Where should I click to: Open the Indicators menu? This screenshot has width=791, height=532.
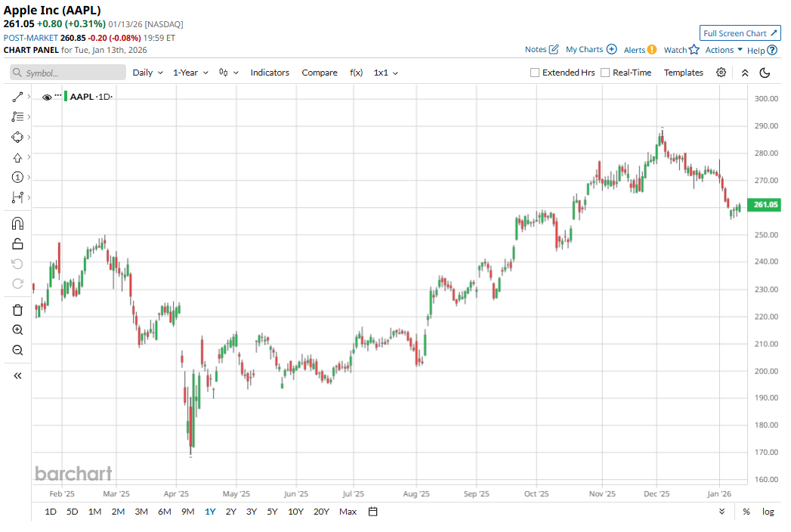[x=270, y=73]
